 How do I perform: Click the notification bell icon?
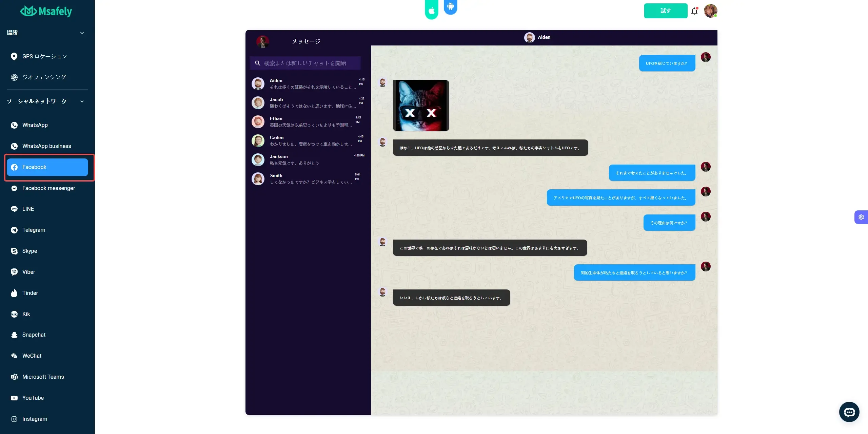(695, 11)
